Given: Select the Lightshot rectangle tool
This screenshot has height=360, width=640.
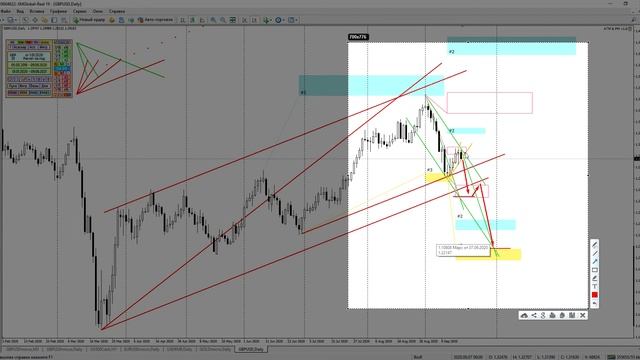Looking at the screenshot, I should [595, 270].
